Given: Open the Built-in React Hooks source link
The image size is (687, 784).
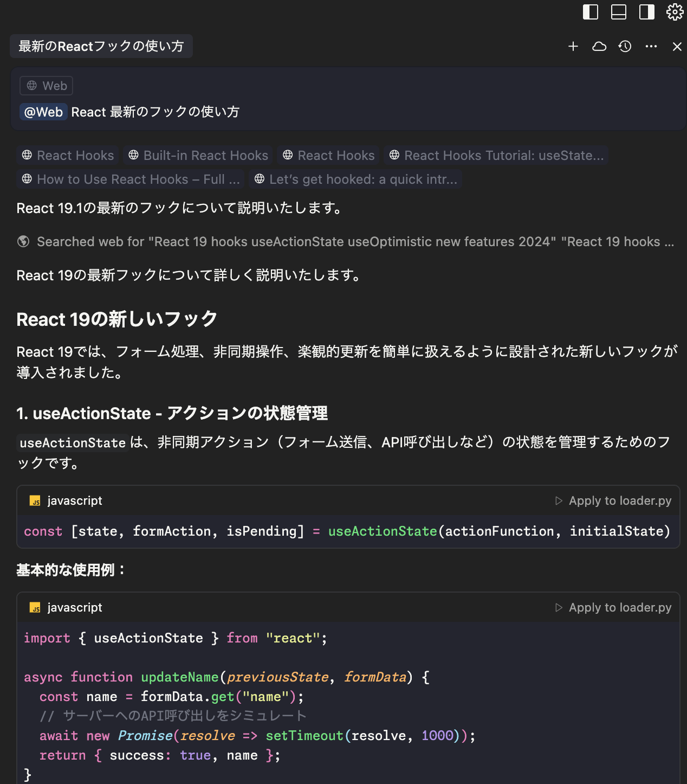Looking at the screenshot, I should pos(198,156).
